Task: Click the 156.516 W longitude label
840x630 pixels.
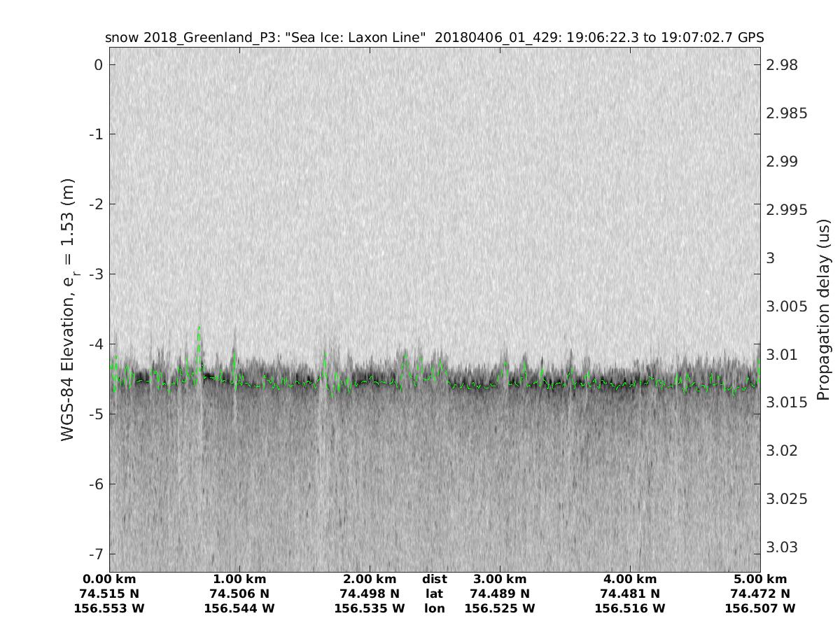Action: point(630,609)
